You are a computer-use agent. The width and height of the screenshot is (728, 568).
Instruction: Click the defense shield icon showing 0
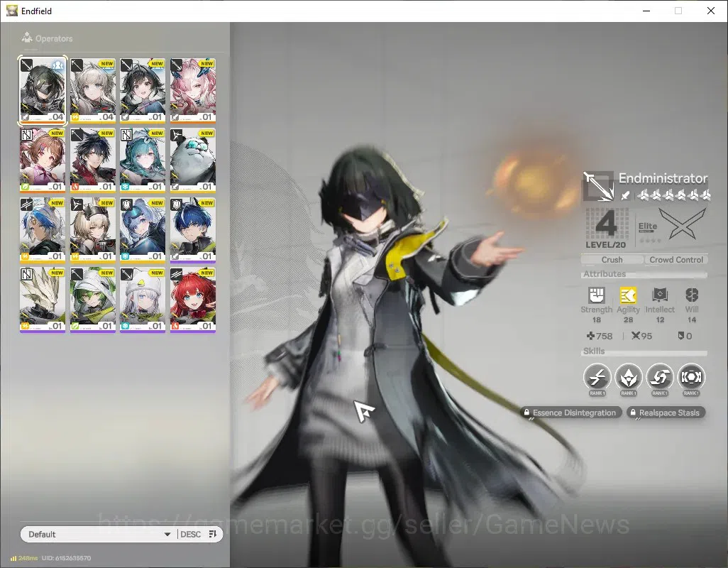[680, 336]
